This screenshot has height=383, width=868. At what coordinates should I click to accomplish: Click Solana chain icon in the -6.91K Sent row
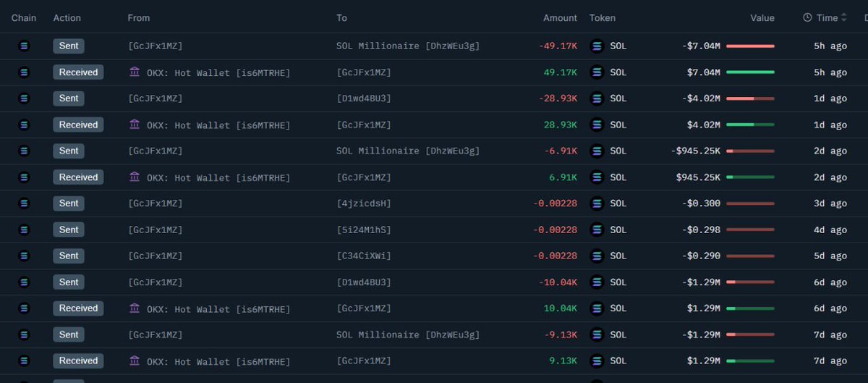tap(24, 151)
